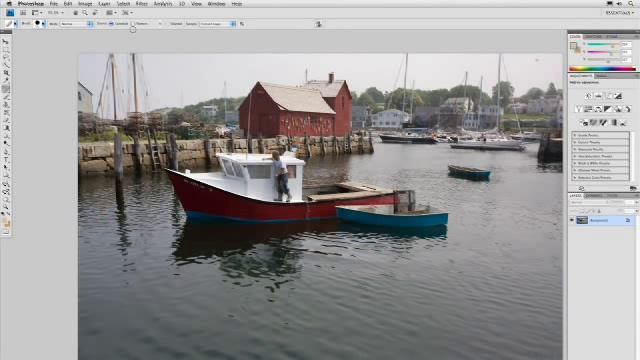Click the Rotate View icon in application bar
Viewport: 640px width, 360px height.
tap(95, 13)
